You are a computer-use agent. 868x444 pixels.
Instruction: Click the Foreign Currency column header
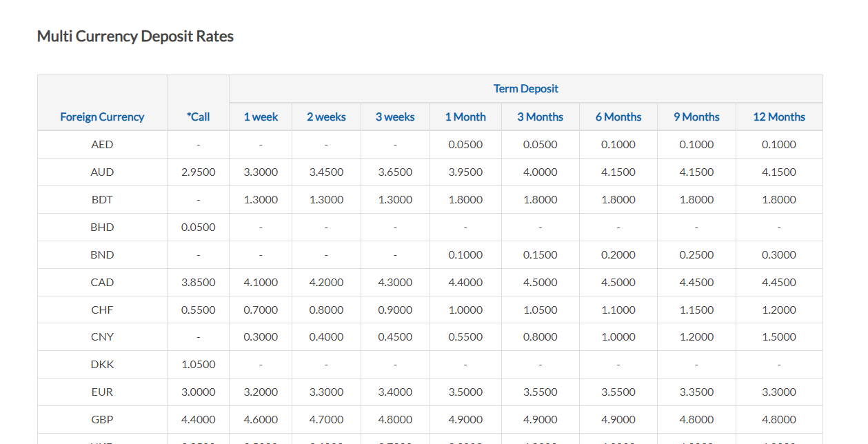(x=102, y=117)
